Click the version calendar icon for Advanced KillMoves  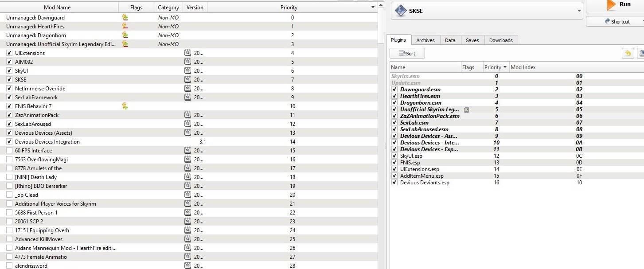(187, 239)
